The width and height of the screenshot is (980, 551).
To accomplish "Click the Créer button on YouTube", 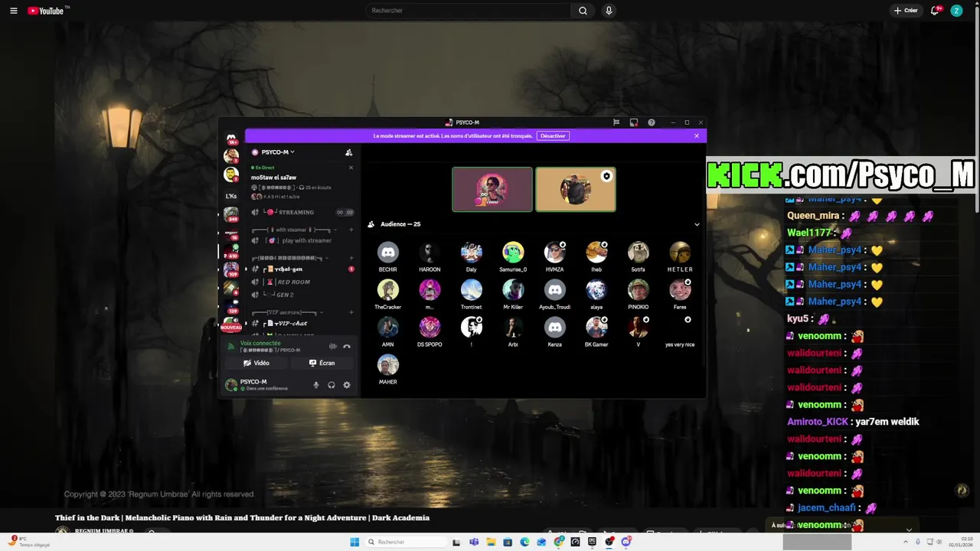I will (906, 11).
